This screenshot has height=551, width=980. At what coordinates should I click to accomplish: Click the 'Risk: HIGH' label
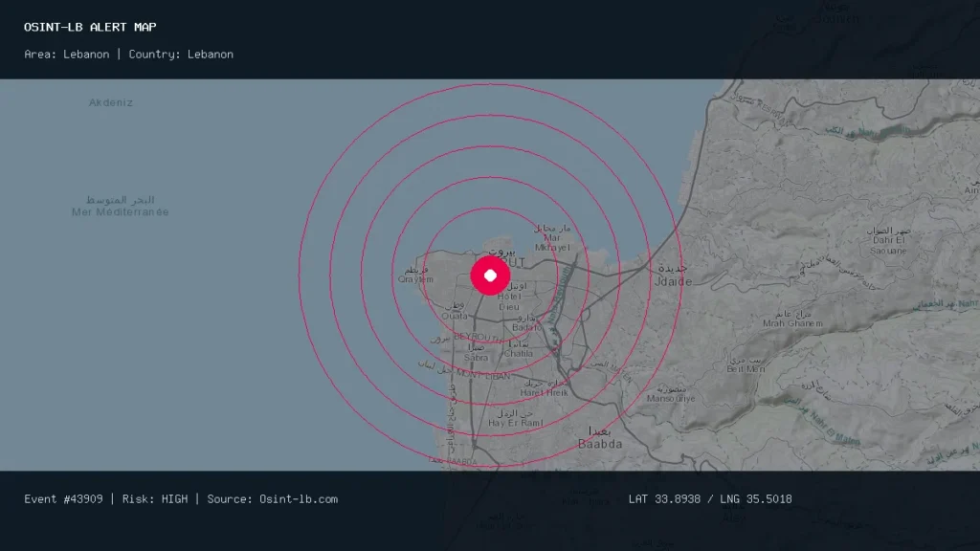click(154, 499)
